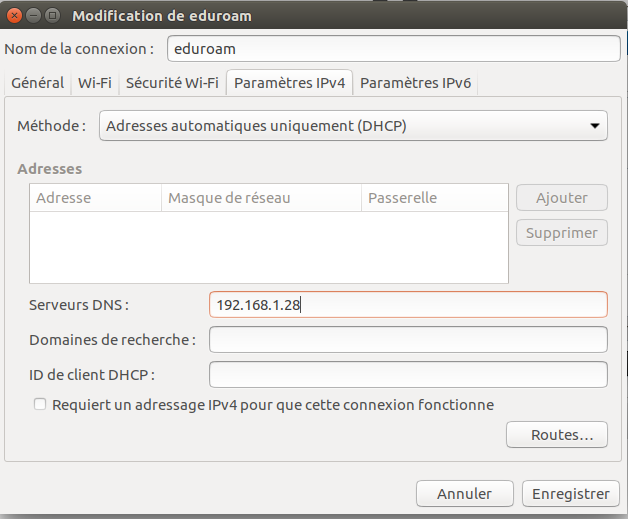
Task: Click the Domaines de recherche field
Action: pyautogui.click(x=408, y=340)
